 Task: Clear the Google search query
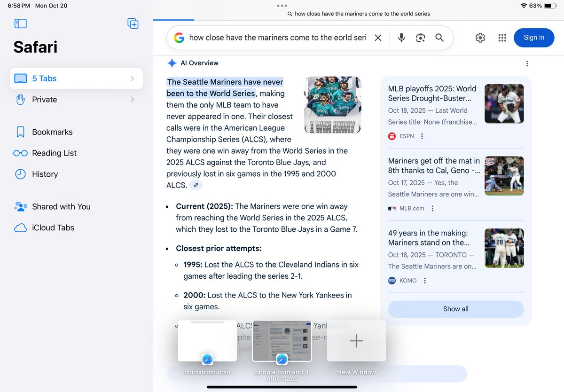[x=378, y=38]
